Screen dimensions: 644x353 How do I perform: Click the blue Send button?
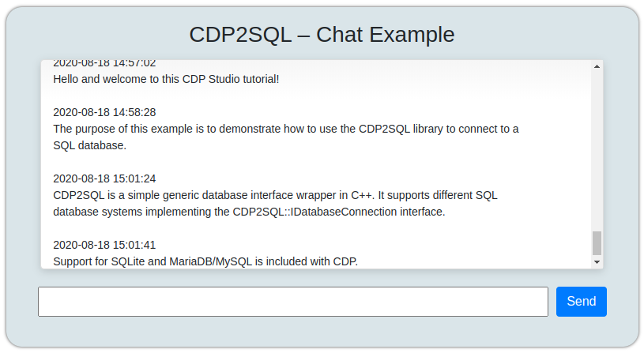tap(581, 302)
